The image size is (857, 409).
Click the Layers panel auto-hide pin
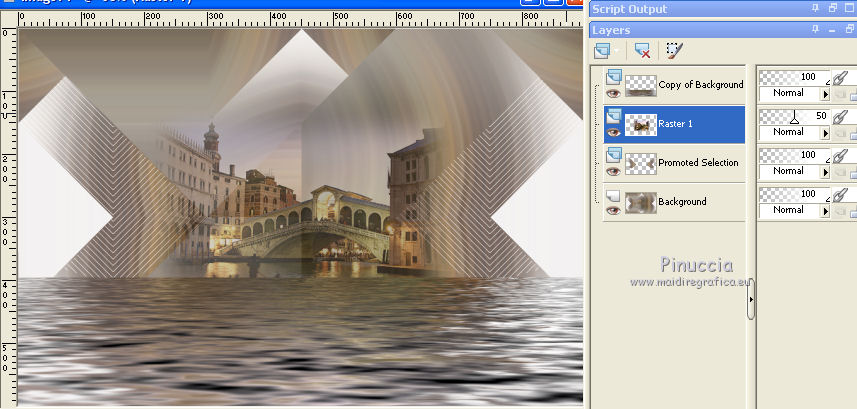[x=815, y=30]
